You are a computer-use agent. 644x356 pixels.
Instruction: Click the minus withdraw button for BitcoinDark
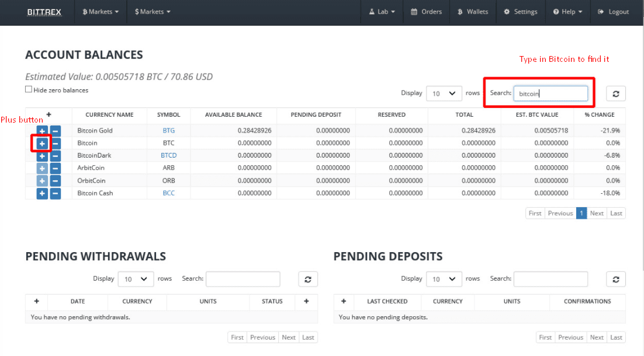56,156
